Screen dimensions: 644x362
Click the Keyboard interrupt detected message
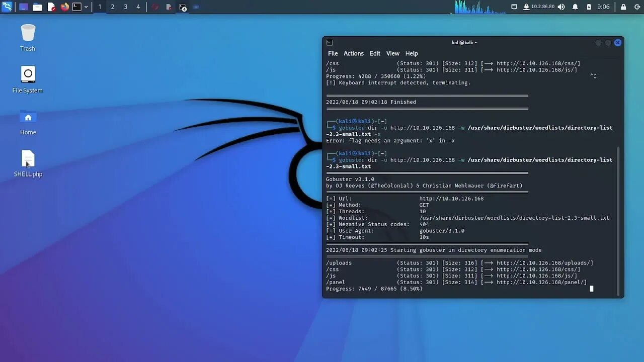(x=398, y=83)
